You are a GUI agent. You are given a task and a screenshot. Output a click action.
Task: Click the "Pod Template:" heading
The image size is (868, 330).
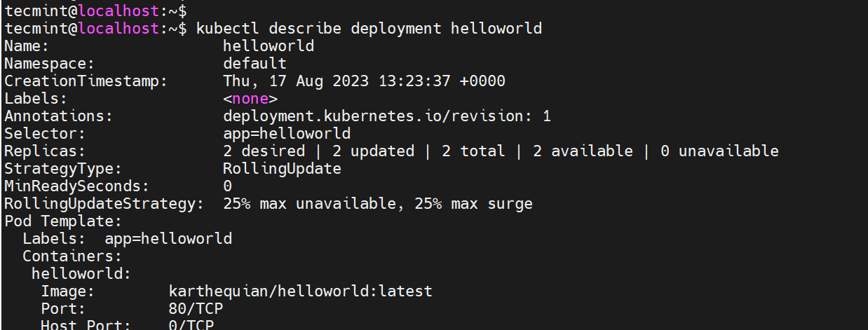pos(63,221)
